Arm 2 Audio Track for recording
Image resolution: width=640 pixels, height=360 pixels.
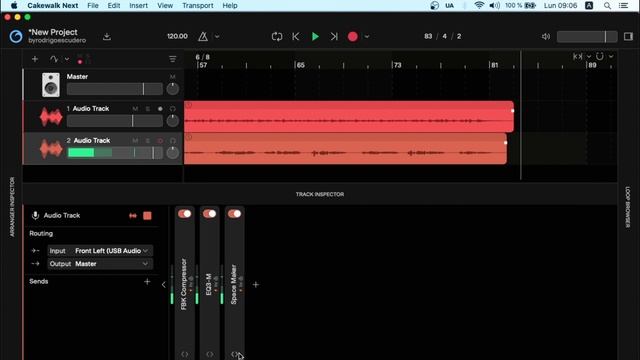click(160, 140)
